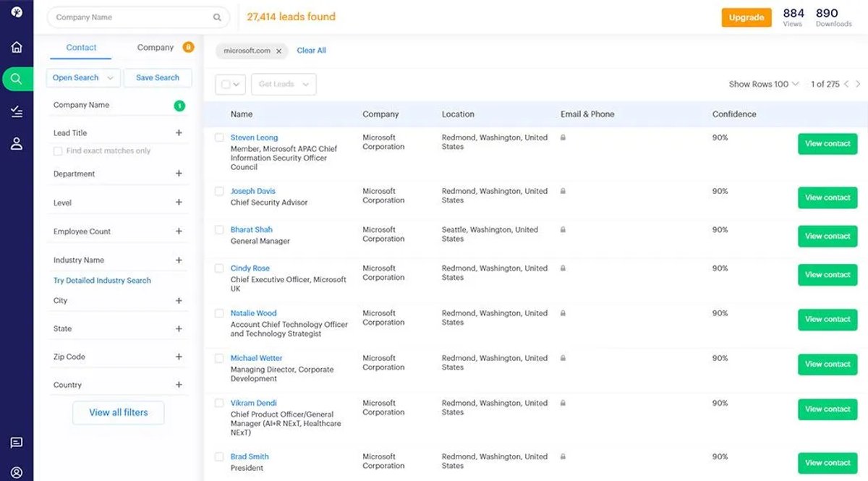This screenshot has height=481, width=868.
Task: Open Natalie Wood profile link
Action: 254,313
